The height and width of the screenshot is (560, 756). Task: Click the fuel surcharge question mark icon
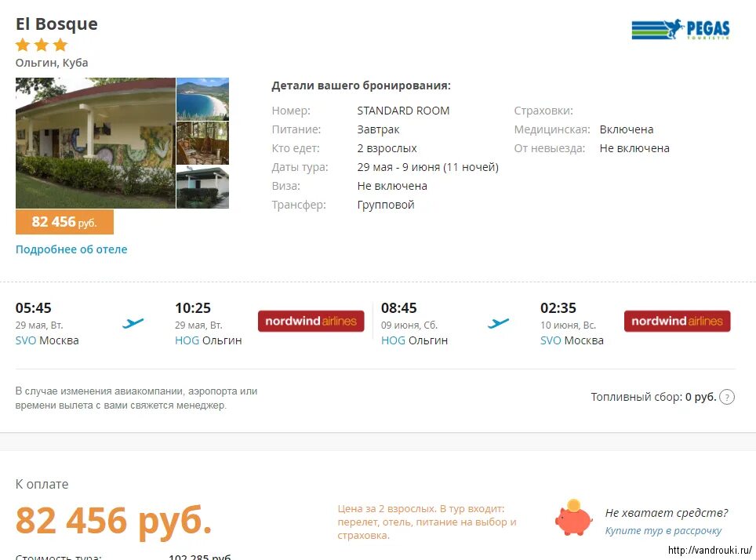pos(726,397)
